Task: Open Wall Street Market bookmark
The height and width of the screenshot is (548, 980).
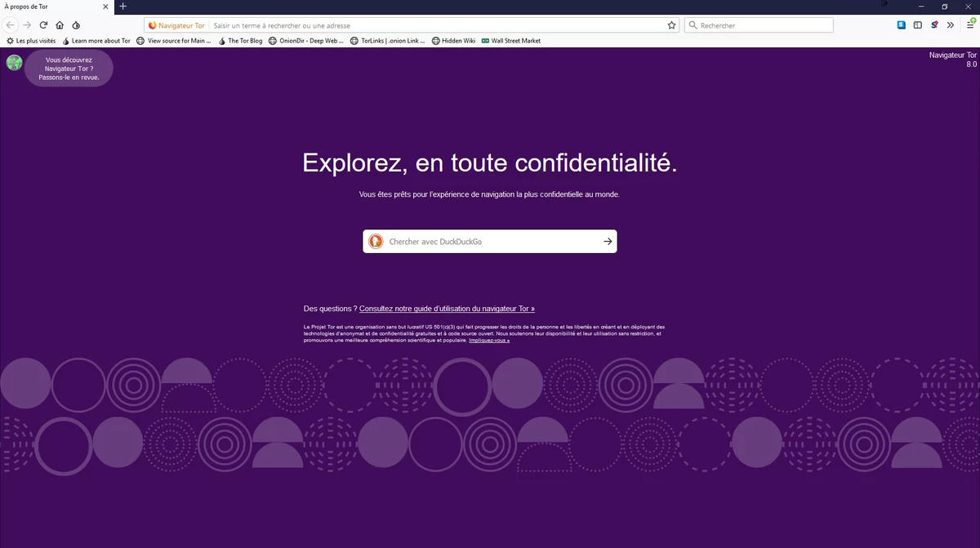Action: click(x=511, y=41)
